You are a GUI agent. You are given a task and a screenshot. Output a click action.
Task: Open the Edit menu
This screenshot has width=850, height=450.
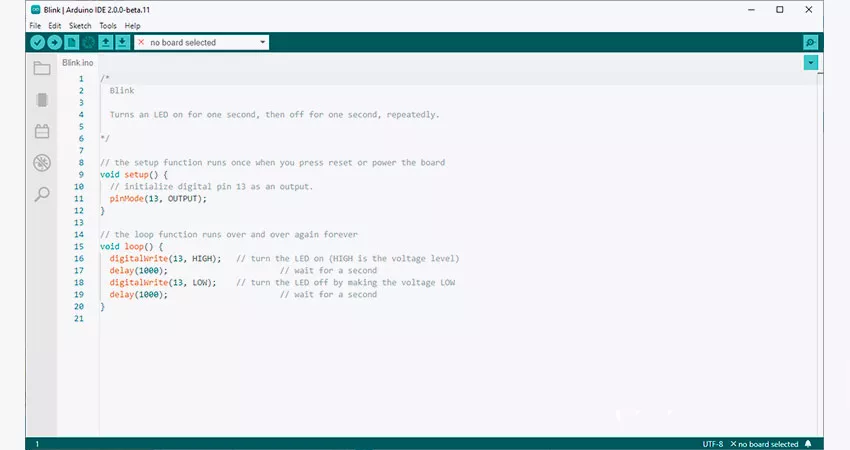[54, 25]
